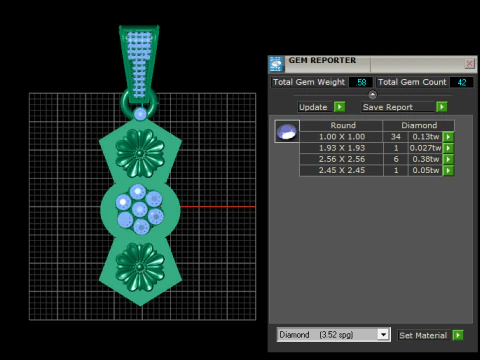Click the green arrow next to Update

[339, 107]
